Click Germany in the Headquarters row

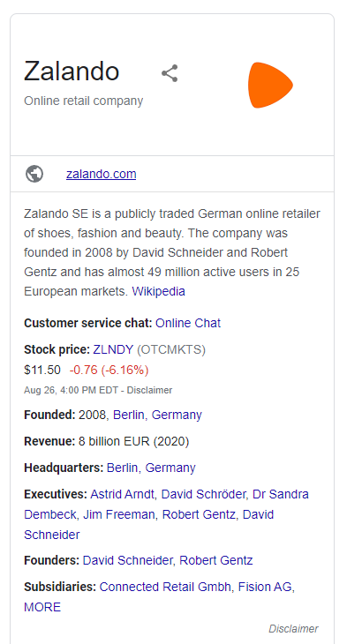pos(170,468)
